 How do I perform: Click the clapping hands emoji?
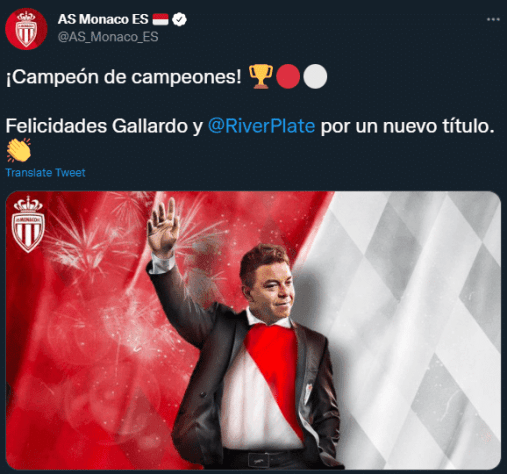click(19, 150)
